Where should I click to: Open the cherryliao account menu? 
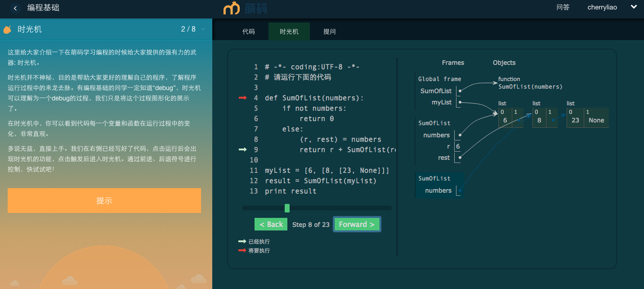point(602,7)
